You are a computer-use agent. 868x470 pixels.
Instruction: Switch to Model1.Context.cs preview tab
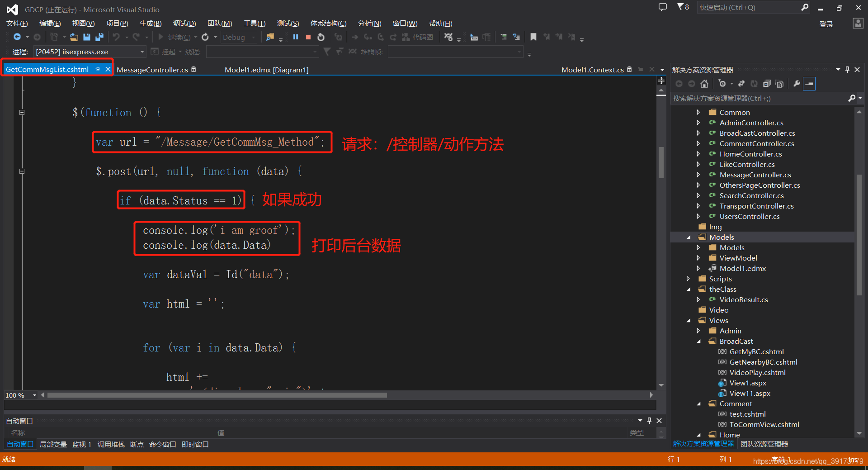(x=593, y=70)
